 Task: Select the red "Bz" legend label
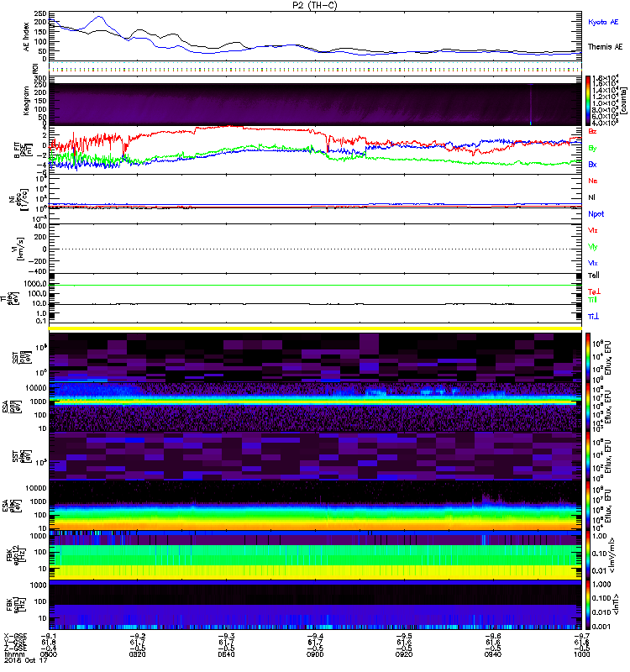click(592, 131)
